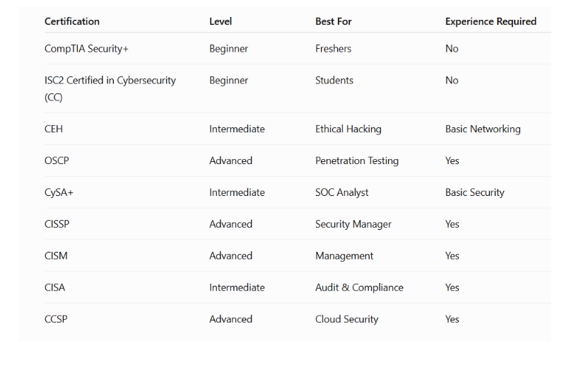The width and height of the screenshot is (588, 365).
Task: Click the CISA certification cell
Action: coord(54,288)
